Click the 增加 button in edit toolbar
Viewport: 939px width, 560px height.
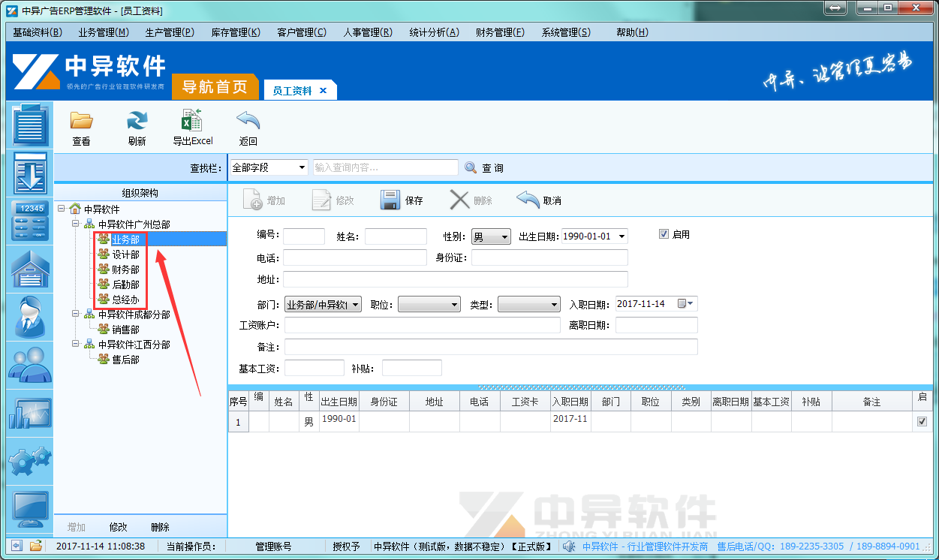coord(263,200)
